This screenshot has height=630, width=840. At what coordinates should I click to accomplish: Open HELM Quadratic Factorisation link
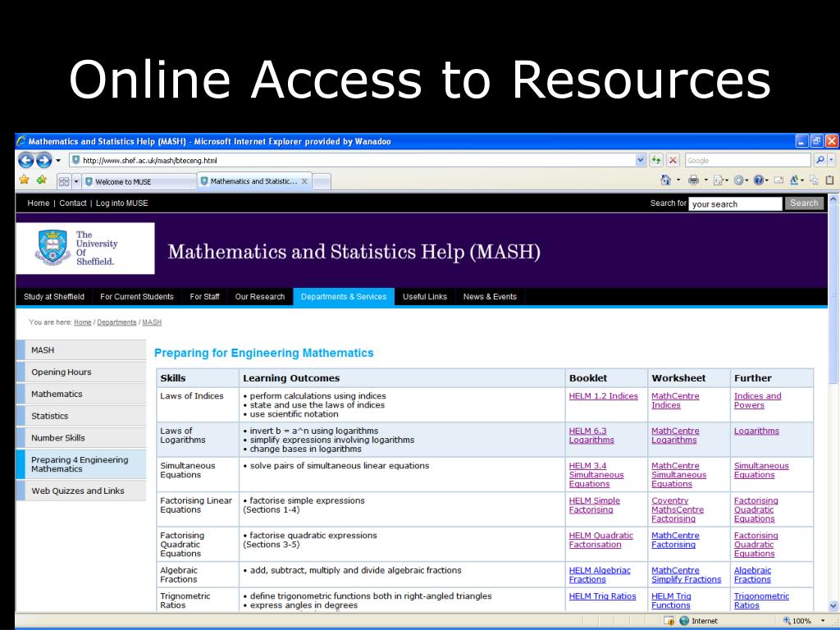coord(601,540)
